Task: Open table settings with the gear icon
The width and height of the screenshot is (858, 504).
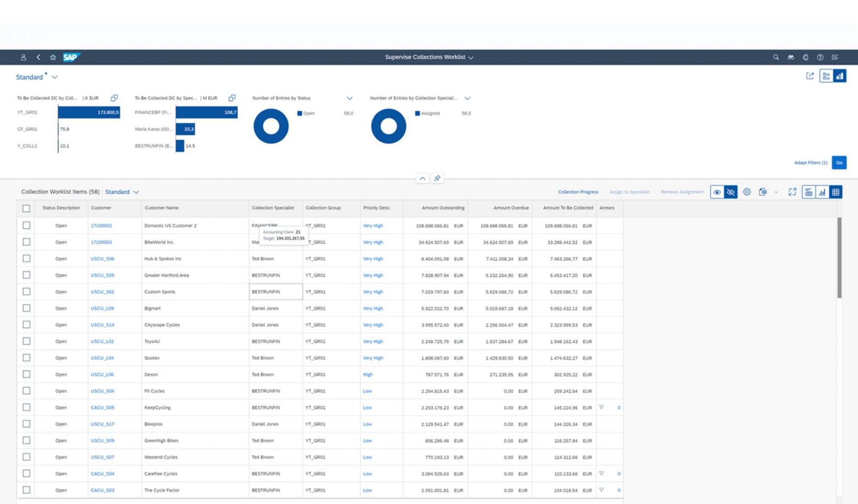Action: [747, 192]
